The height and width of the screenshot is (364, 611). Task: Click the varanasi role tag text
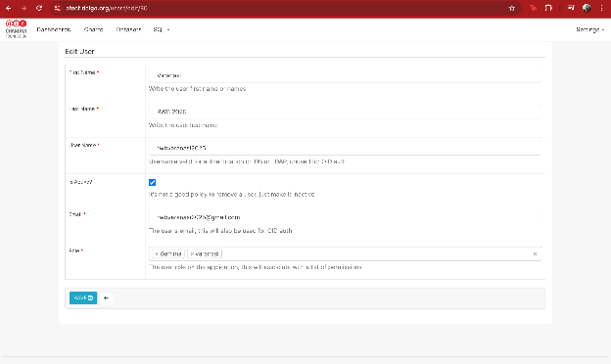point(207,253)
